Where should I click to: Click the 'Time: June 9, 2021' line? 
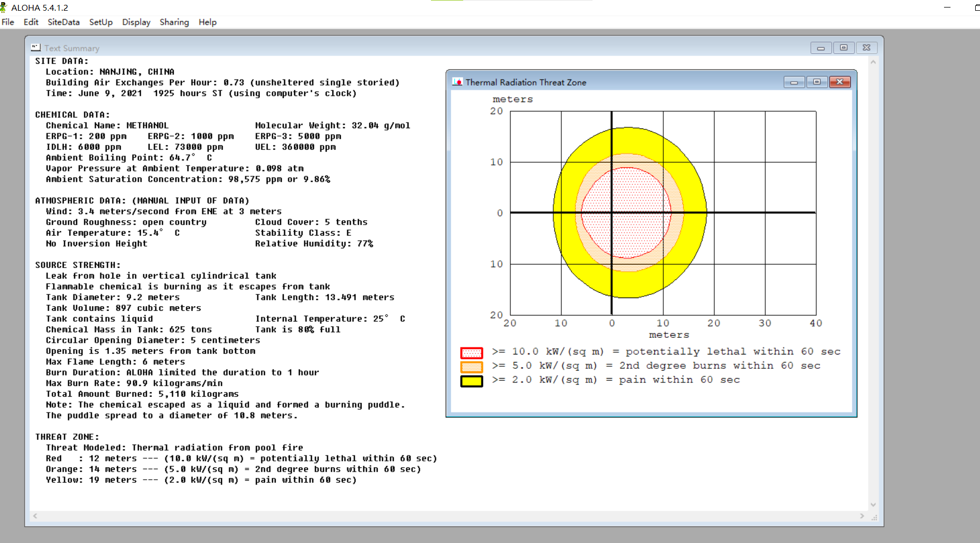coord(201,93)
